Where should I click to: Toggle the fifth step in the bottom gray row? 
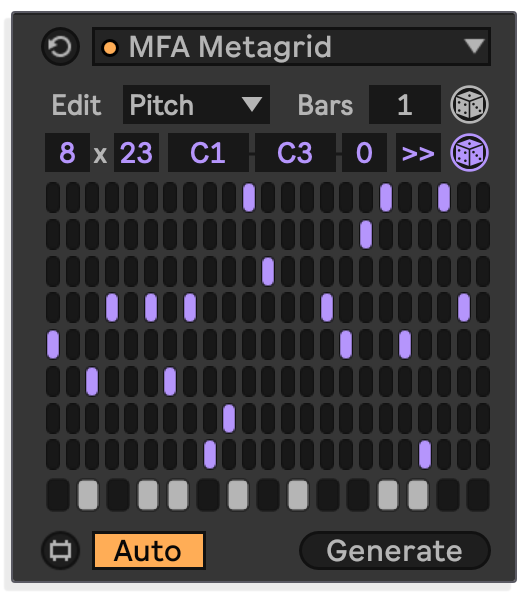178,495
